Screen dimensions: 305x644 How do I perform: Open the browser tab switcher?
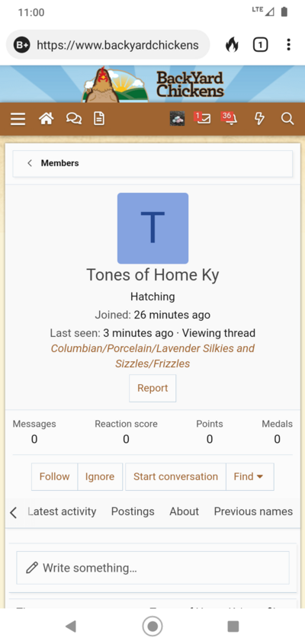[260, 45]
